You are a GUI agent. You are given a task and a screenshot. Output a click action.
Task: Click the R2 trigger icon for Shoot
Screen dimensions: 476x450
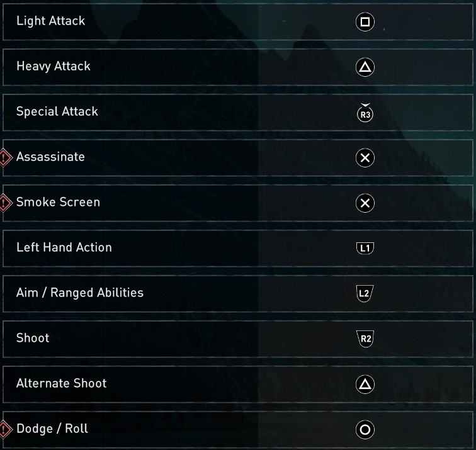click(365, 339)
